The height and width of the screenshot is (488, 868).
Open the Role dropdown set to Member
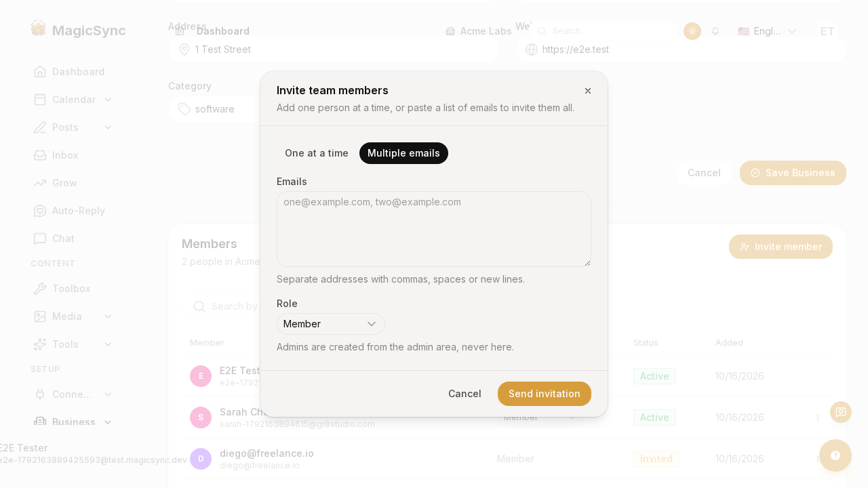pos(331,324)
